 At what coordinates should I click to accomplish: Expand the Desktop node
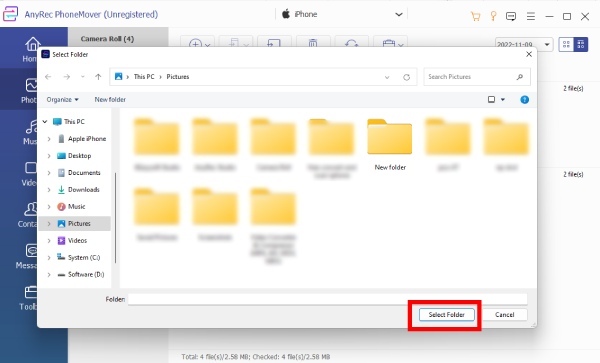(x=49, y=156)
